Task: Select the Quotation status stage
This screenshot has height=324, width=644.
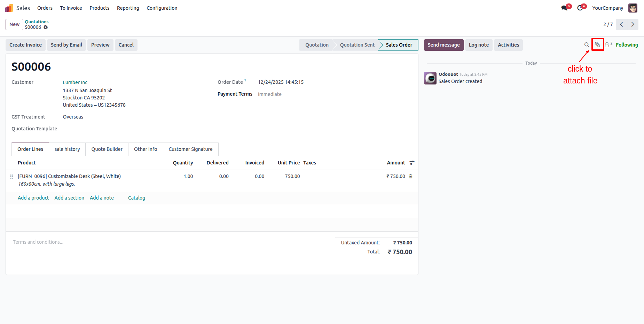Action: 317,45
